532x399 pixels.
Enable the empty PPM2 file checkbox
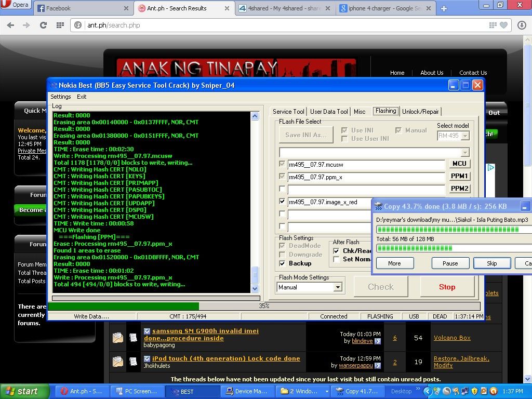tap(283, 189)
